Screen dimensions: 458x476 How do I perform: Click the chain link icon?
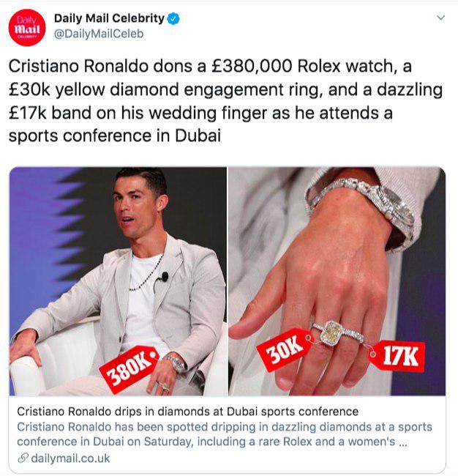(x=23, y=458)
